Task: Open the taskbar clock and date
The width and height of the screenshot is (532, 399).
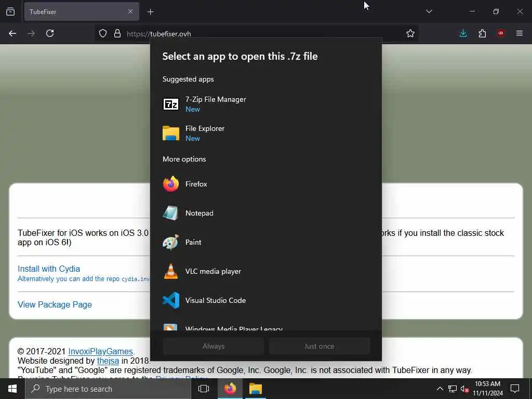Action: coord(487,389)
